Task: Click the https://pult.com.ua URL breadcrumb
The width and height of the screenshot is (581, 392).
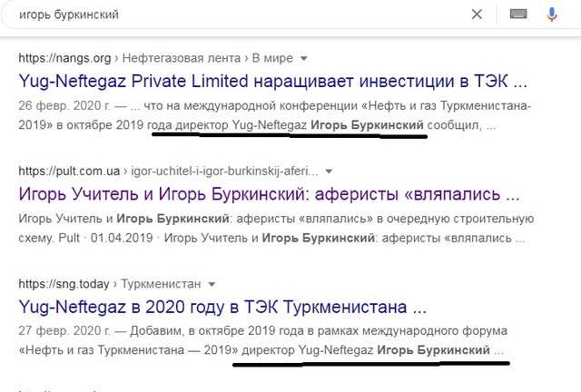Action: click(69, 171)
